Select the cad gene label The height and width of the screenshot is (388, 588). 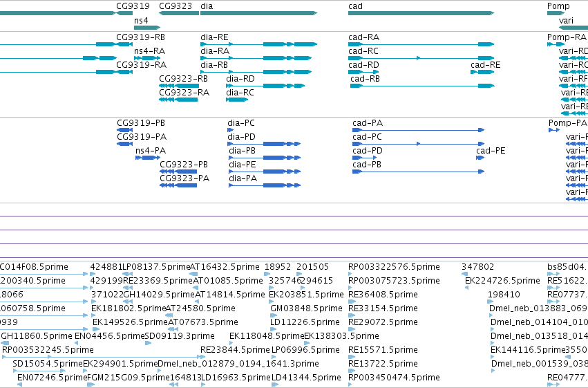tap(355, 6)
